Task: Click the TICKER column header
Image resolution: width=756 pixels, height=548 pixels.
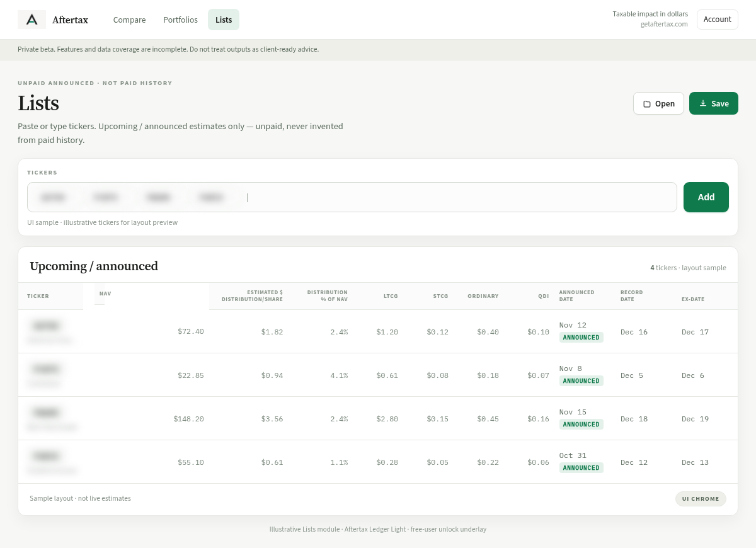Action: [38, 296]
